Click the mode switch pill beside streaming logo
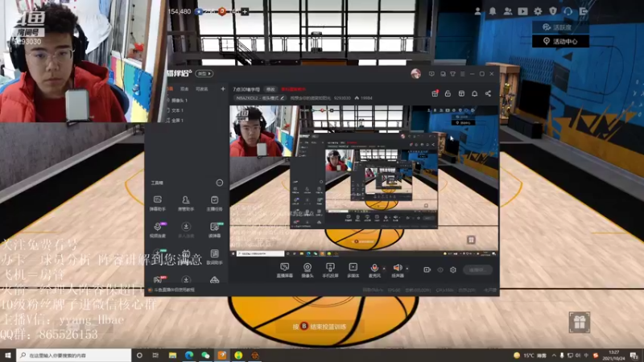Screen dimensions: 644x362 pyautogui.click(x=204, y=73)
